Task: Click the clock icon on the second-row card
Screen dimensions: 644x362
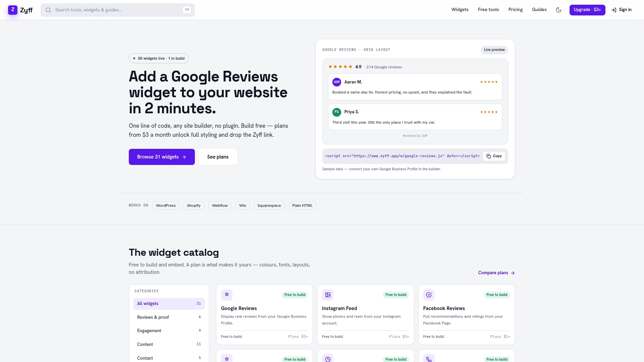Action: pos(328,359)
